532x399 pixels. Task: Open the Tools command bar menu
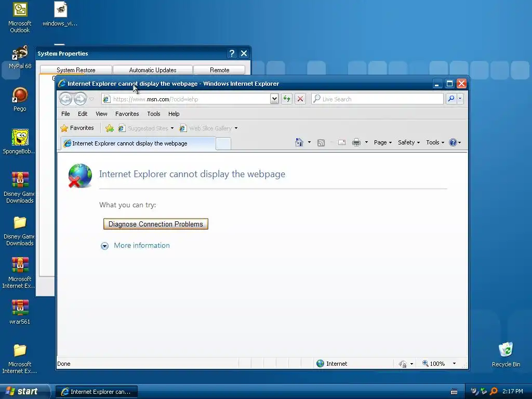click(435, 142)
